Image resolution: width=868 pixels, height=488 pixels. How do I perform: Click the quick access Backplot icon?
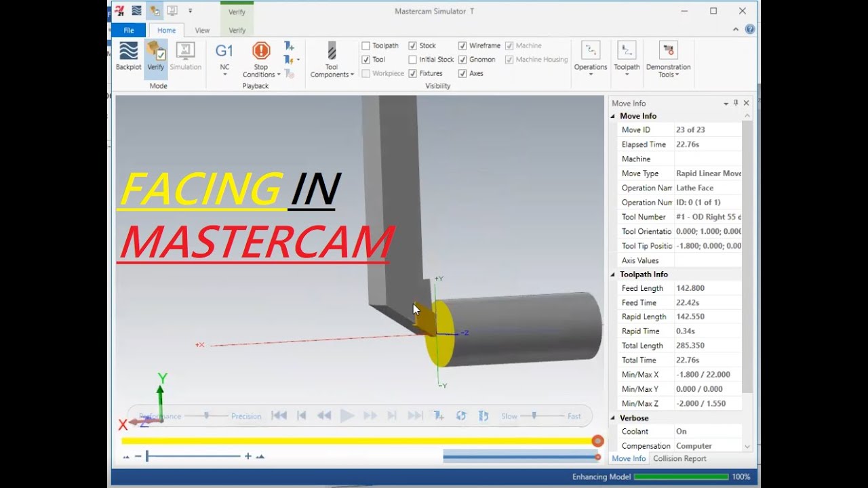(x=137, y=11)
